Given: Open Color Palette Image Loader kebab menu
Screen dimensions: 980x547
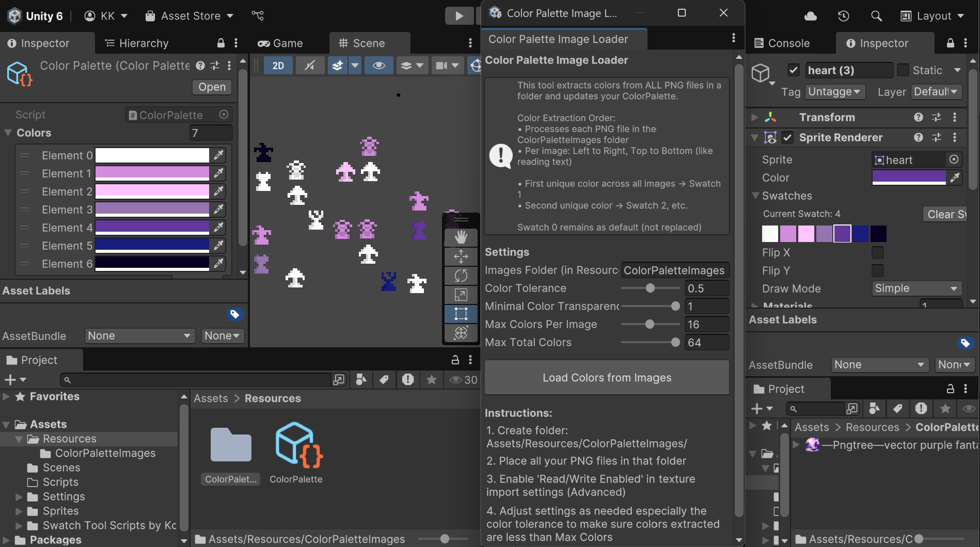Looking at the screenshot, I should 733,38.
